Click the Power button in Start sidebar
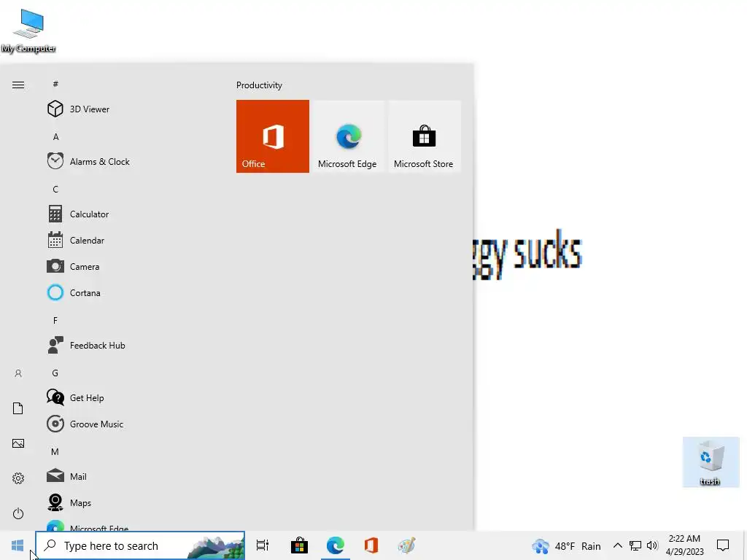The width and height of the screenshot is (747, 560). (18, 513)
